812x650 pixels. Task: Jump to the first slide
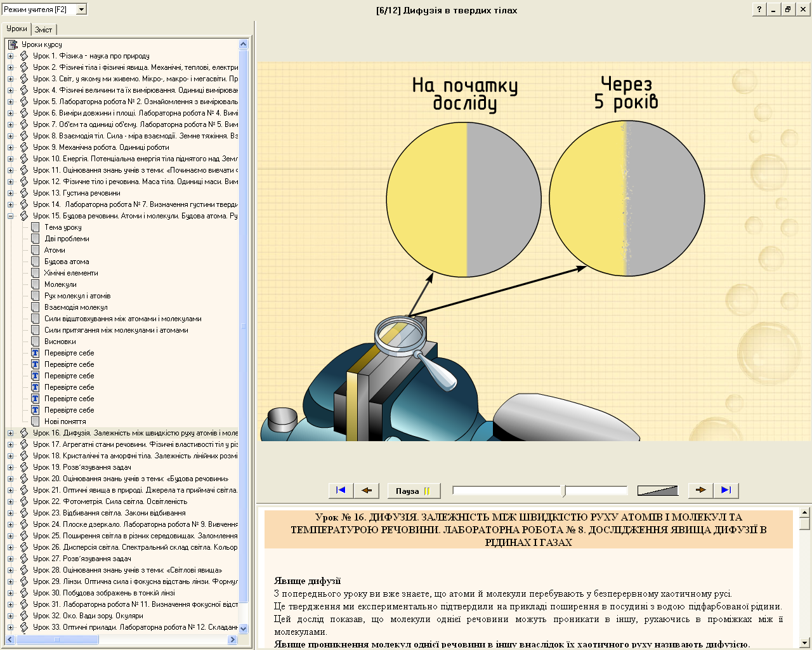pos(341,490)
